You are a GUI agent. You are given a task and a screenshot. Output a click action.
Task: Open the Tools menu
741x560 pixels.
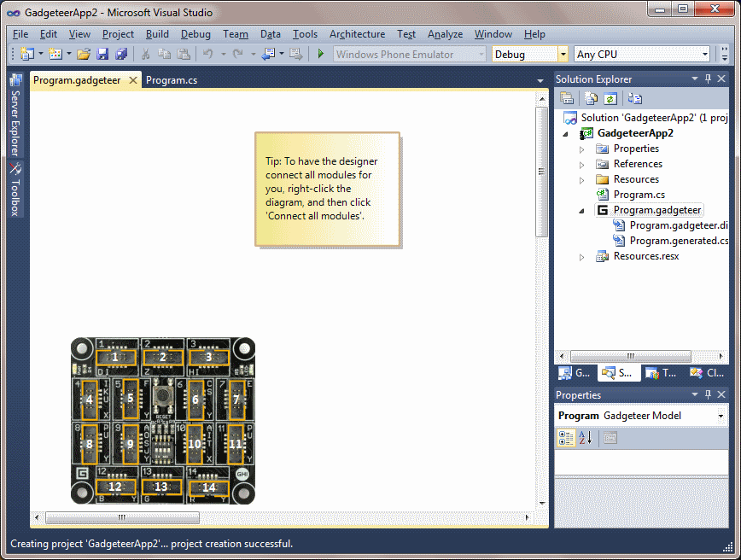pyautogui.click(x=305, y=34)
